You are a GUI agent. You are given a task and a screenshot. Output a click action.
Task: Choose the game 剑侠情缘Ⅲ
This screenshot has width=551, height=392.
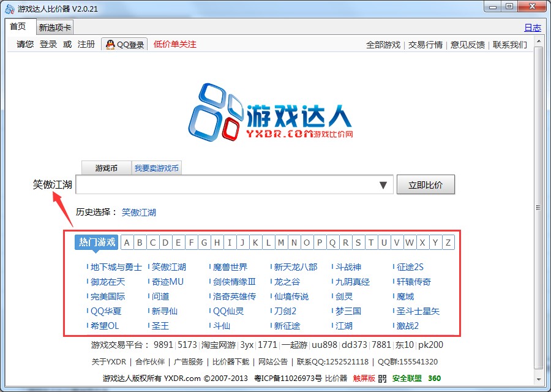(x=234, y=282)
